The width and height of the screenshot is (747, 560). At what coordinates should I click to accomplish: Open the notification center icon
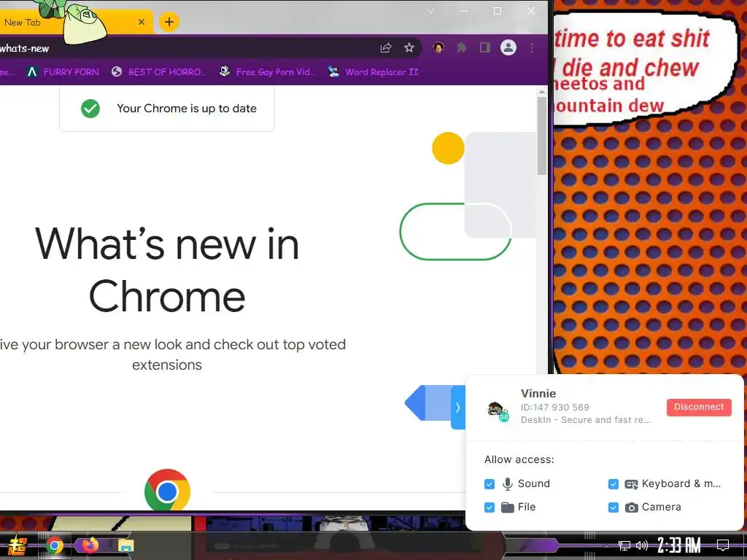pyautogui.click(x=723, y=545)
